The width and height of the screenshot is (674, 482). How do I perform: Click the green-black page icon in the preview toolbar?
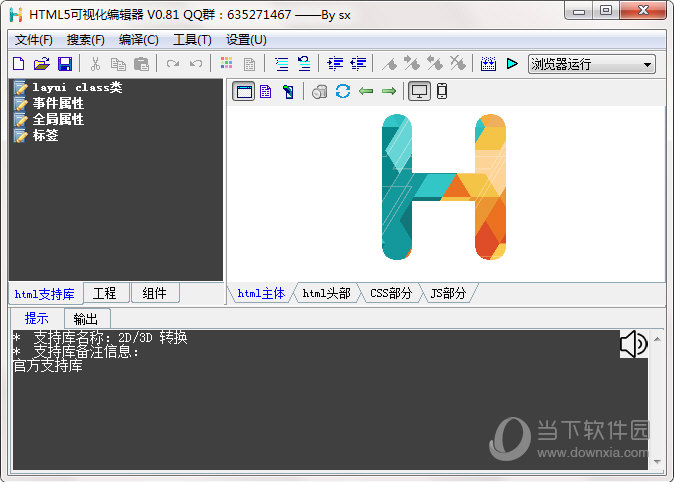tap(288, 92)
